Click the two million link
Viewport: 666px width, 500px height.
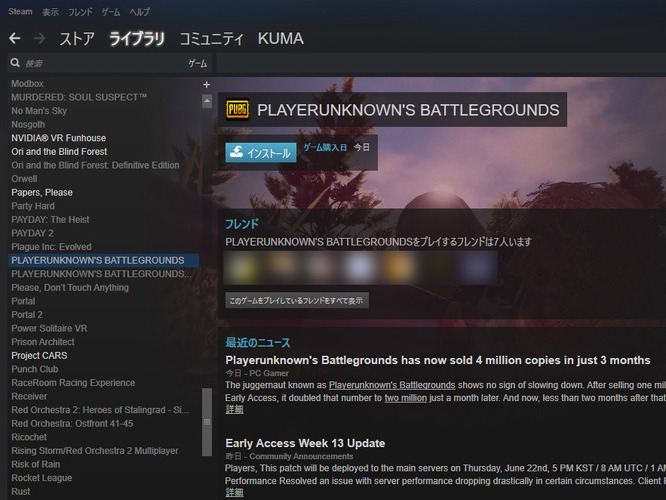[406, 398]
